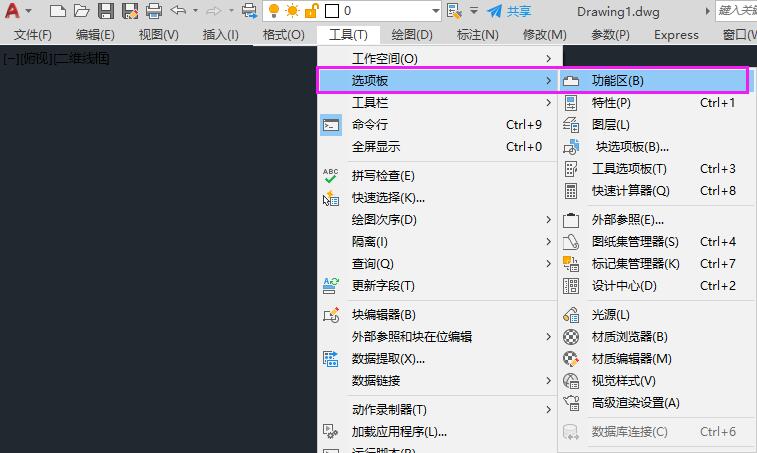Toggle 命令行 command line entry
Image resolution: width=757 pixels, height=453 pixels.
tap(439, 125)
